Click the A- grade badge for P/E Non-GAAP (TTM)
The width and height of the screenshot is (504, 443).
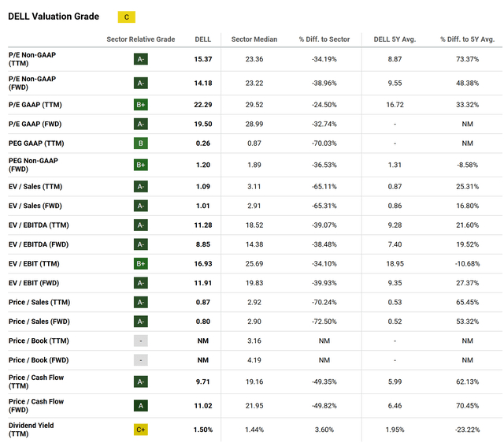click(141, 59)
